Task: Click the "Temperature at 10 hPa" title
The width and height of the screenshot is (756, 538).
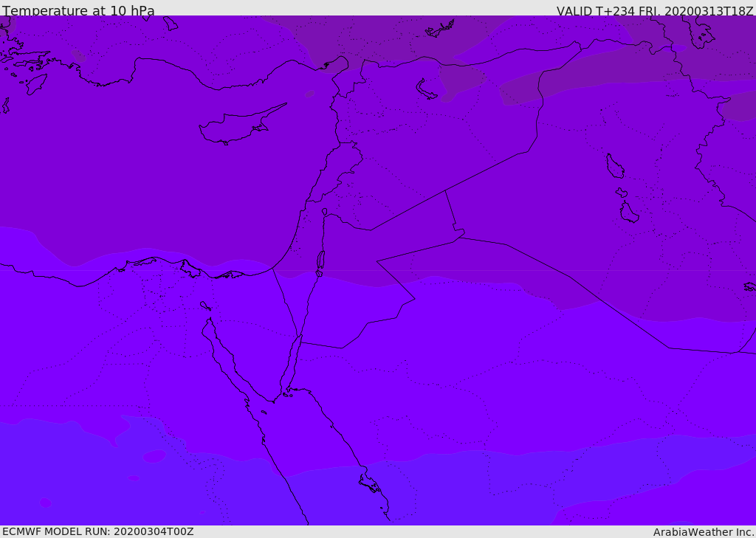Action: point(78,11)
